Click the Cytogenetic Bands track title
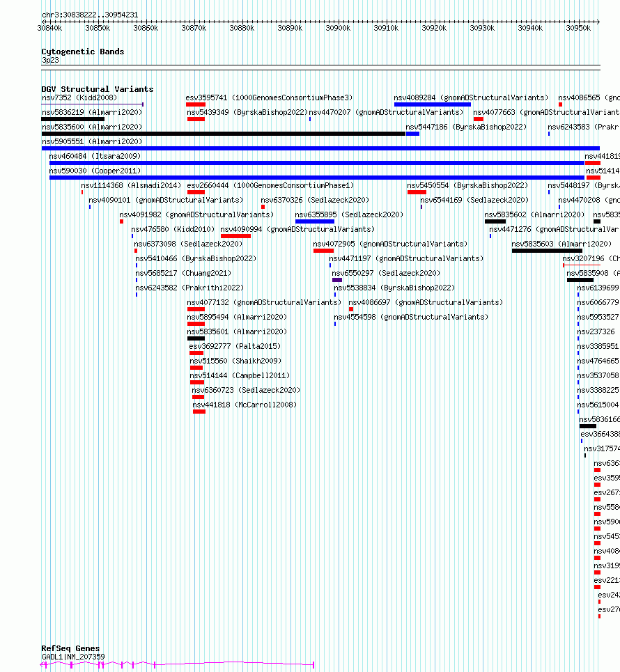The width and height of the screenshot is (620, 672). (83, 52)
